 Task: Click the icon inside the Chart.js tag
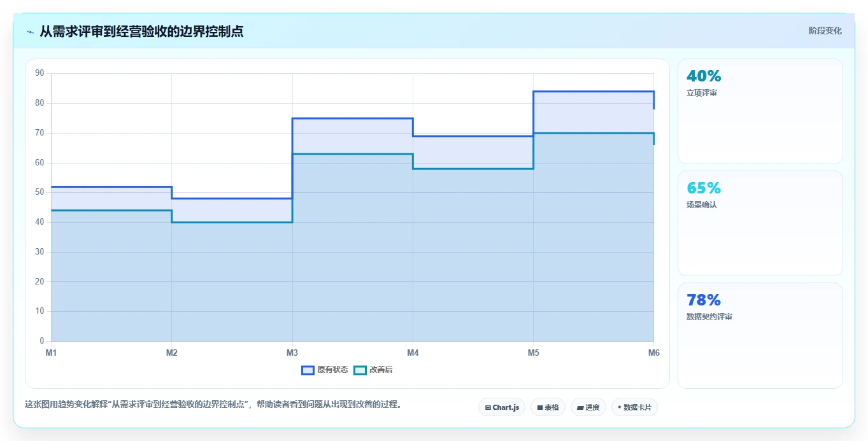click(488, 407)
